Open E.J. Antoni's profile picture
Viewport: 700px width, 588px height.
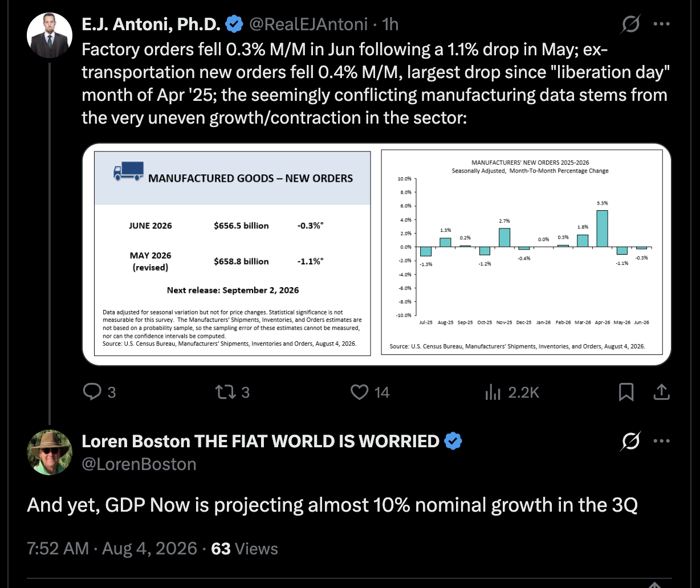click(x=50, y=35)
